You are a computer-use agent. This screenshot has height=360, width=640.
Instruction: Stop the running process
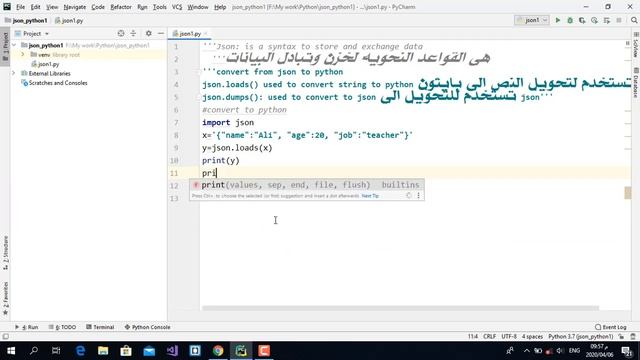619,20
